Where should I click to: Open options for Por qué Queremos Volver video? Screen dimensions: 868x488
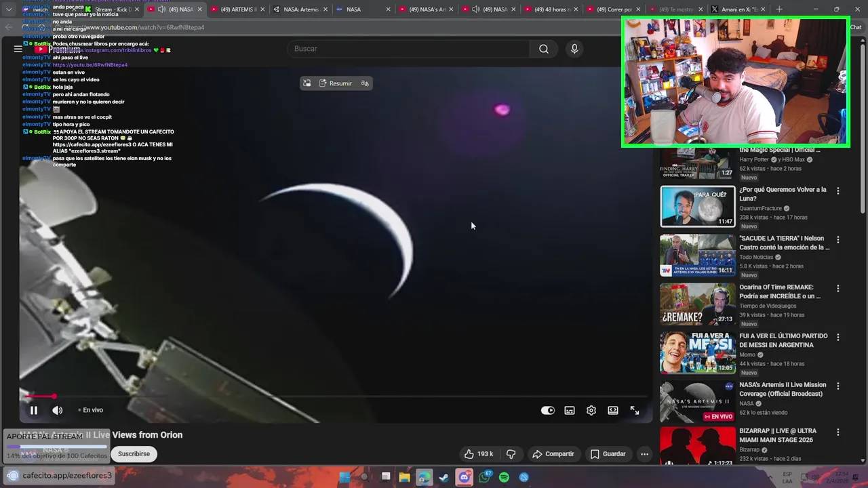click(837, 191)
